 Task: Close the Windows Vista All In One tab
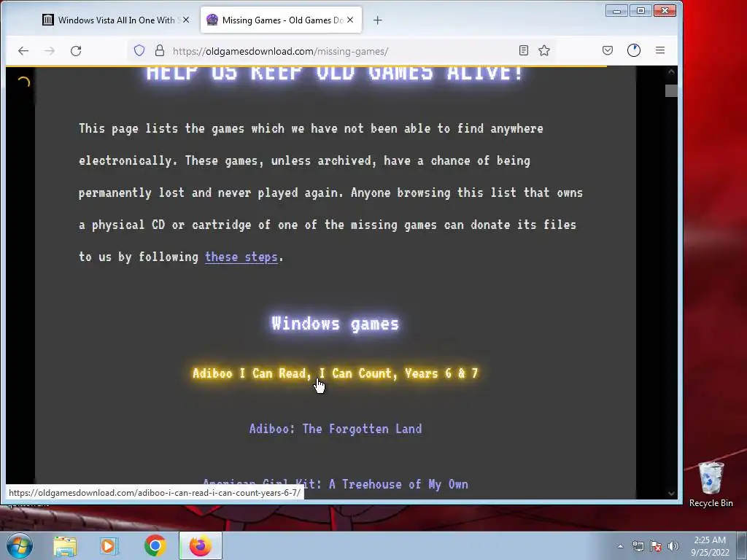pyautogui.click(x=186, y=20)
